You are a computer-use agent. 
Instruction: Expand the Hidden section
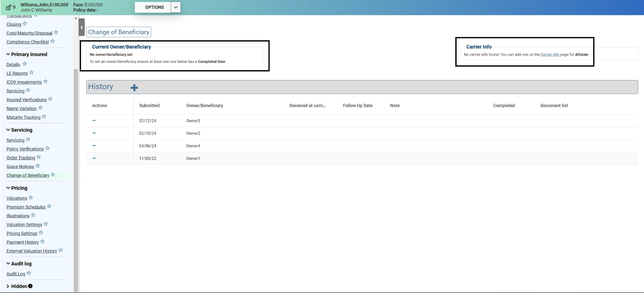point(8,286)
